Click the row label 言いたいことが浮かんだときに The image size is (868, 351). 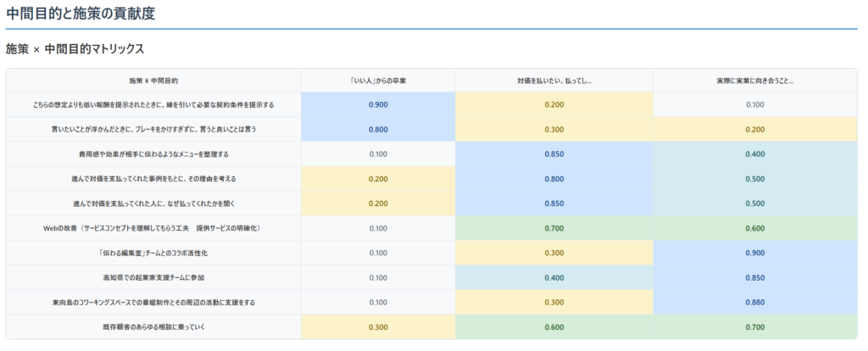(x=153, y=130)
